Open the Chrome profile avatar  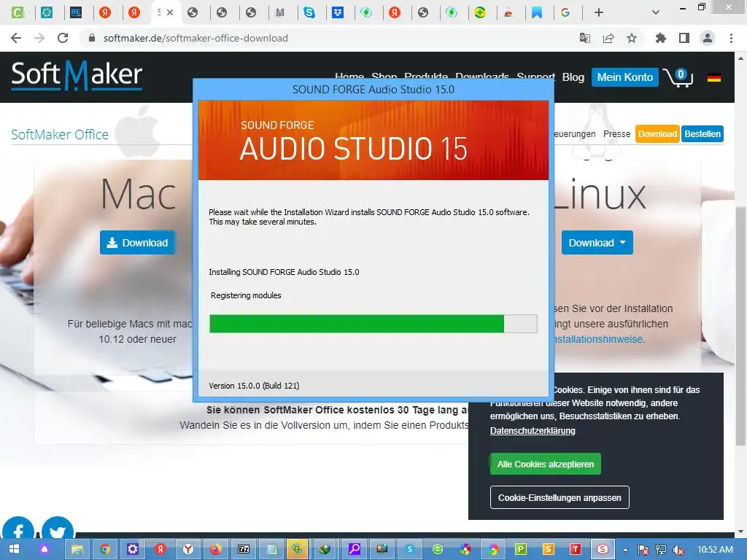708,38
